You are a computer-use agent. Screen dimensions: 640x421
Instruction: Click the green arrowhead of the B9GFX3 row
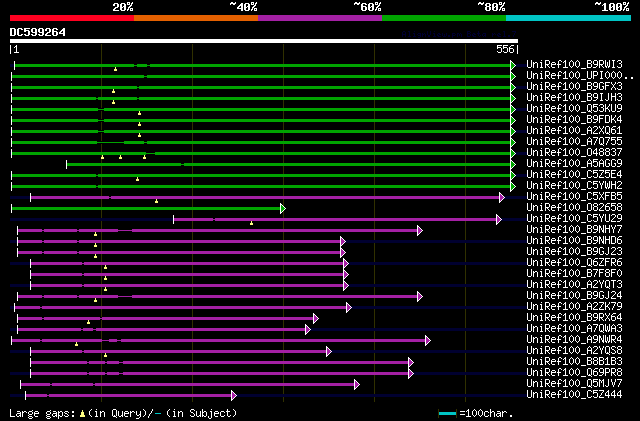click(513, 87)
